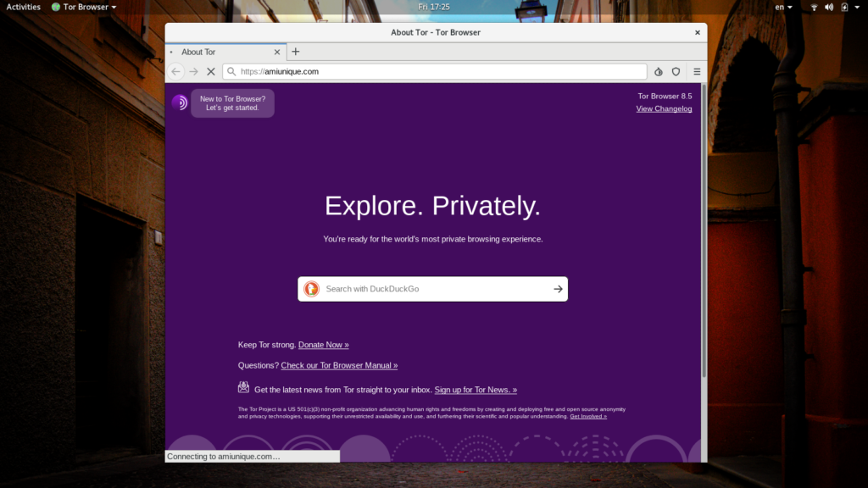Image resolution: width=868 pixels, height=488 pixels.
Task: Open a new tab with plus button
Action: [296, 52]
